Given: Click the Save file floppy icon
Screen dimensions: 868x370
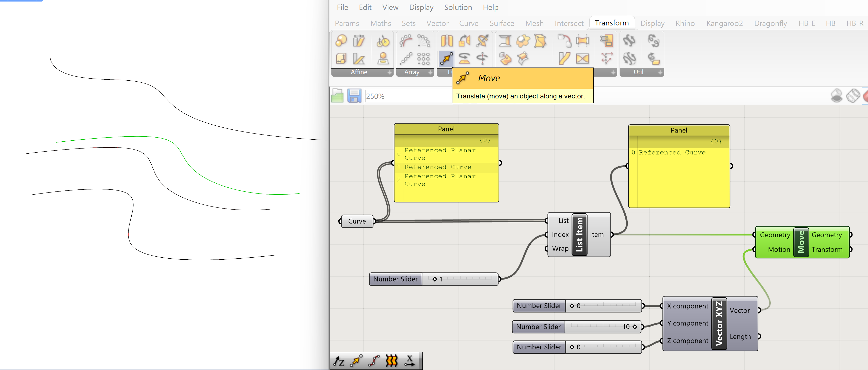Looking at the screenshot, I should click(x=354, y=96).
